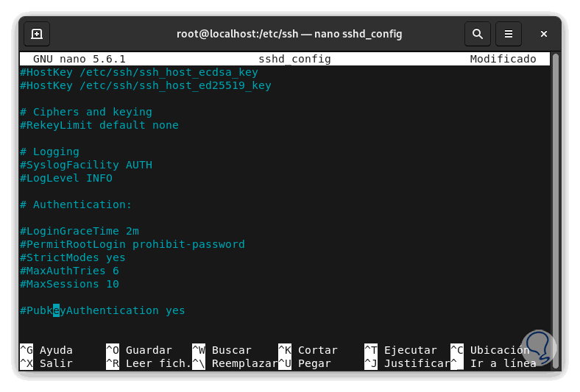Click the ^G Ayuda shortcut
Viewport: 580px width, 392px height.
tap(46, 350)
